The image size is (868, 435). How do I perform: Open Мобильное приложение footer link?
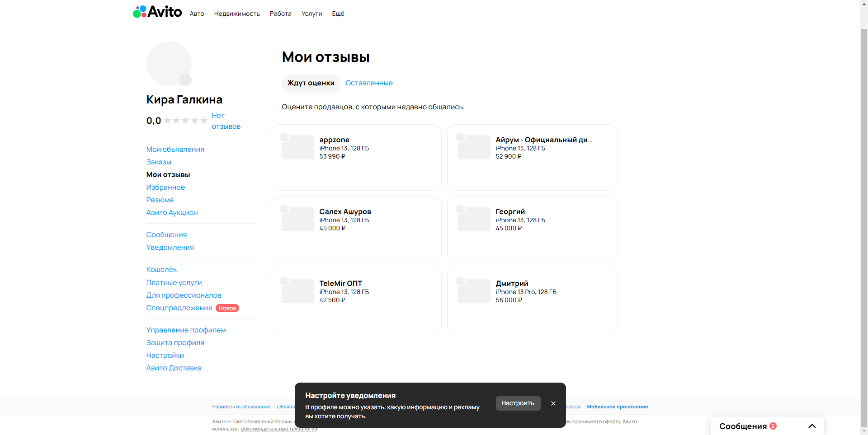617,407
